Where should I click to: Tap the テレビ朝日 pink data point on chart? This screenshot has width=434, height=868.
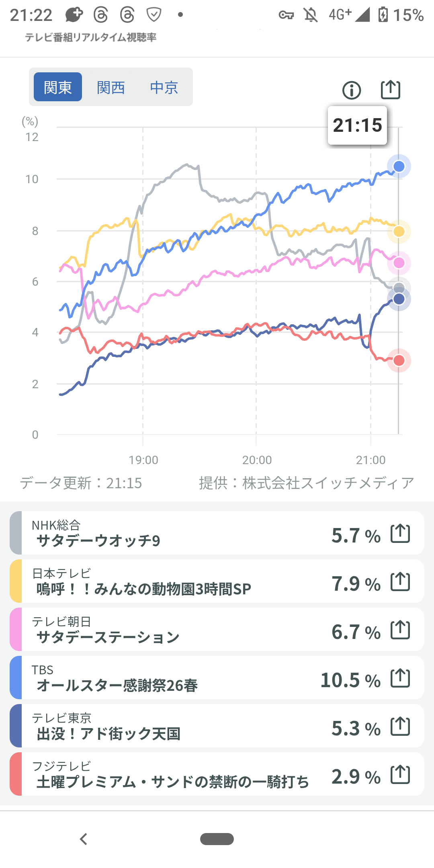399,263
